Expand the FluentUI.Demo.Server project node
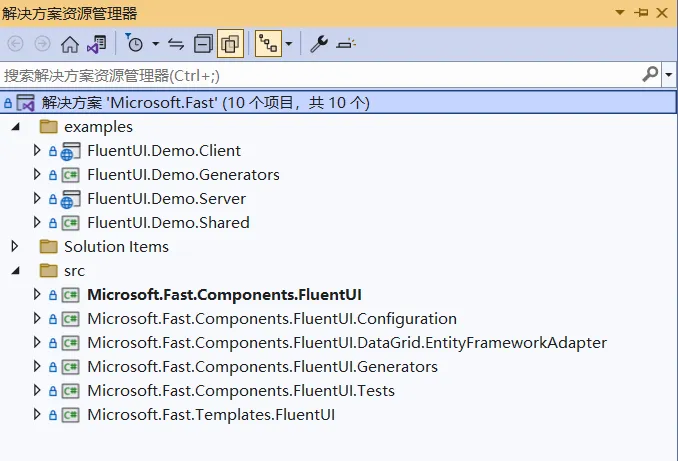678x461 pixels. click(x=37, y=198)
